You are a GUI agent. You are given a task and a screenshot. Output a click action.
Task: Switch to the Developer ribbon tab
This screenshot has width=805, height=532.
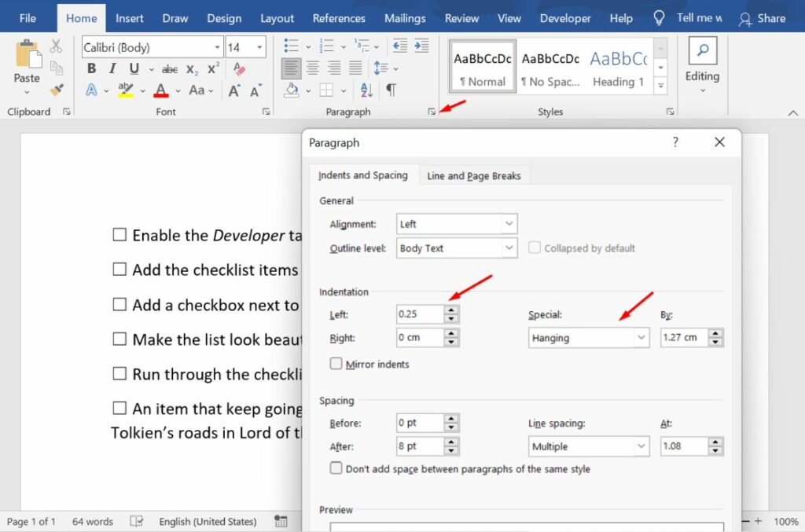(x=565, y=17)
